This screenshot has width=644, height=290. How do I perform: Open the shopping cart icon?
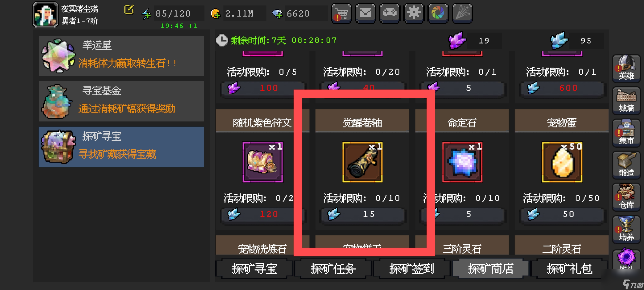pyautogui.click(x=341, y=13)
